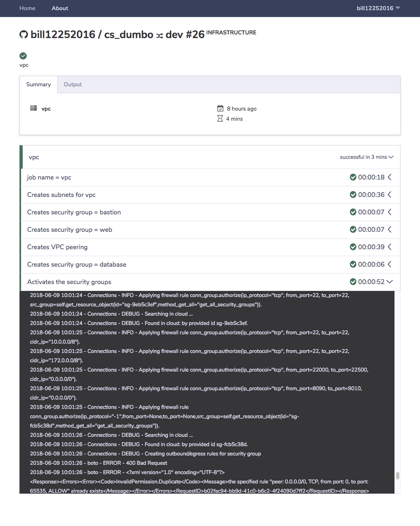Click the calendar icon next to 8 hours ago

220,108
